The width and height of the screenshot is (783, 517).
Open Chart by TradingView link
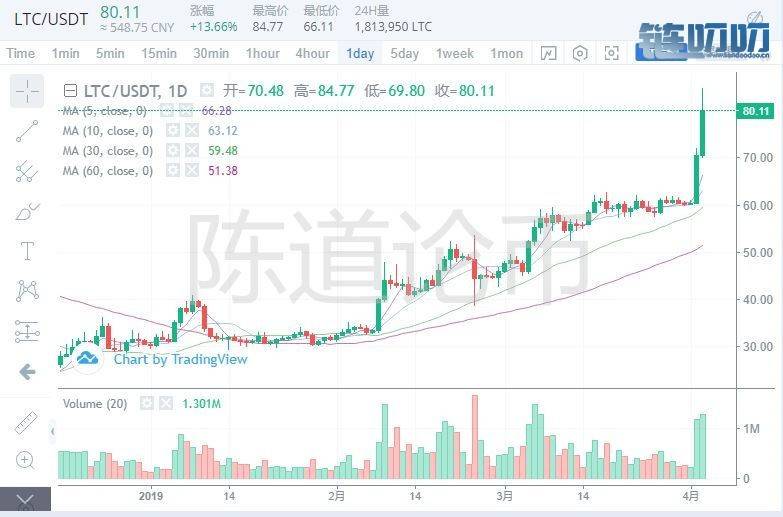point(180,359)
